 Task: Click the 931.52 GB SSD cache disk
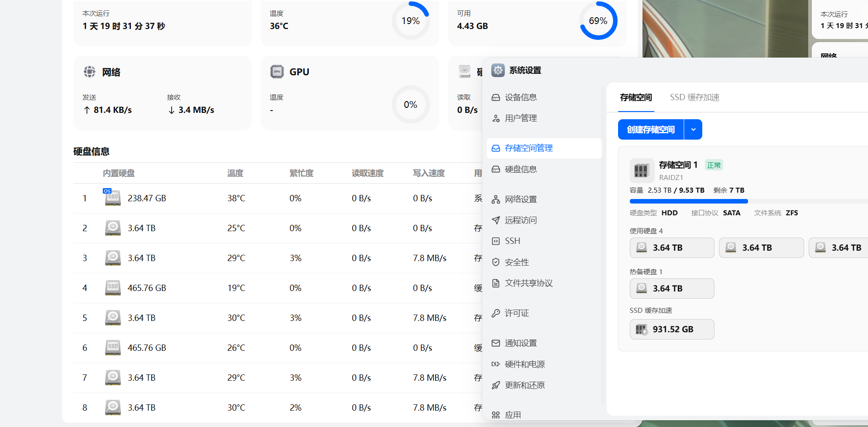[x=671, y=330]
